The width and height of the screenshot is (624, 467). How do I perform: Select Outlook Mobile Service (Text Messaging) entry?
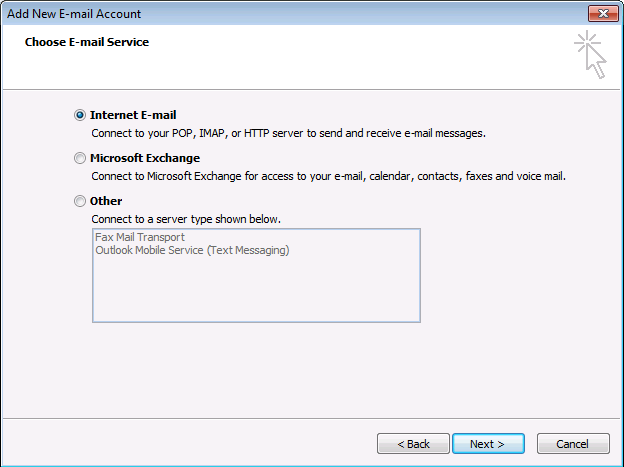[x=192, y=250]
